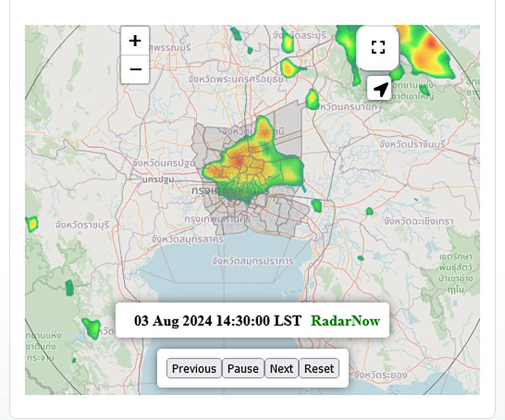Click the จังหวัดนครปฐม province label
505x420 pixels.
[161, 163]
